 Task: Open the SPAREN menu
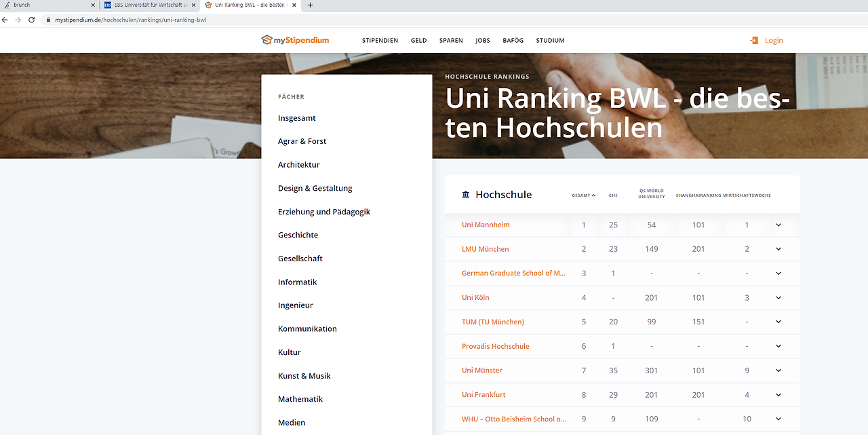451,41
